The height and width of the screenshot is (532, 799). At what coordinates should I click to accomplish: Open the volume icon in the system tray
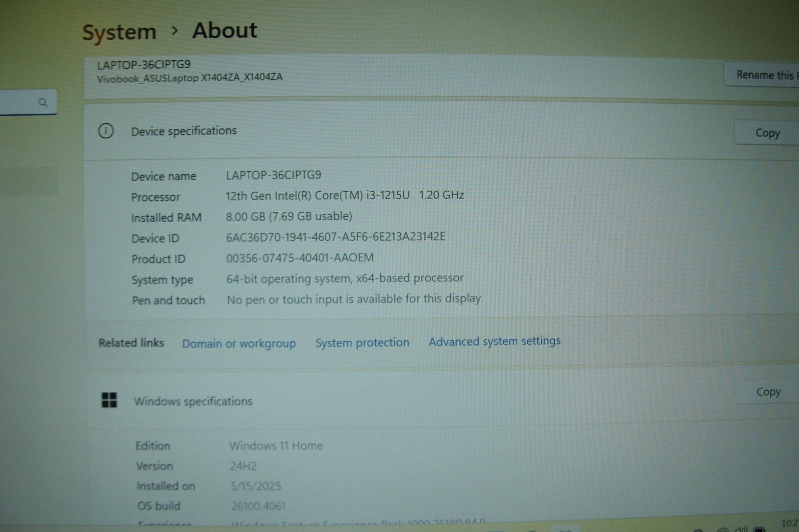[x=741, y=529]
